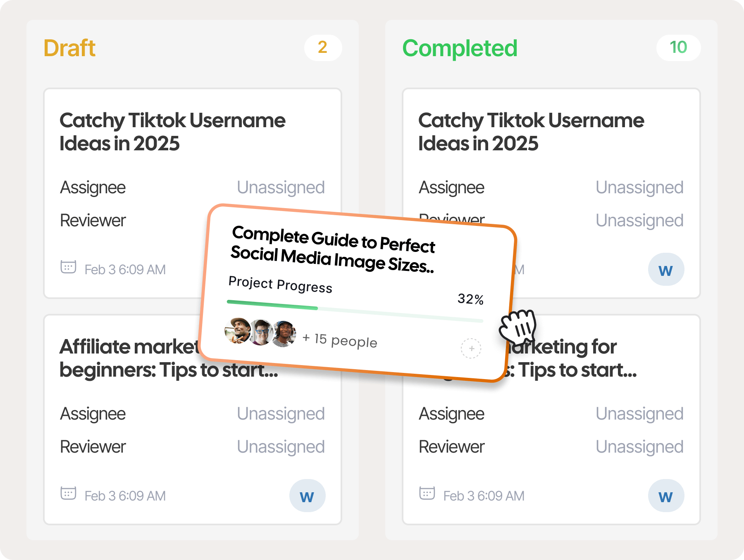Select the Completed column header
Screen dimensions: 744x560
(x=460, y=47)
